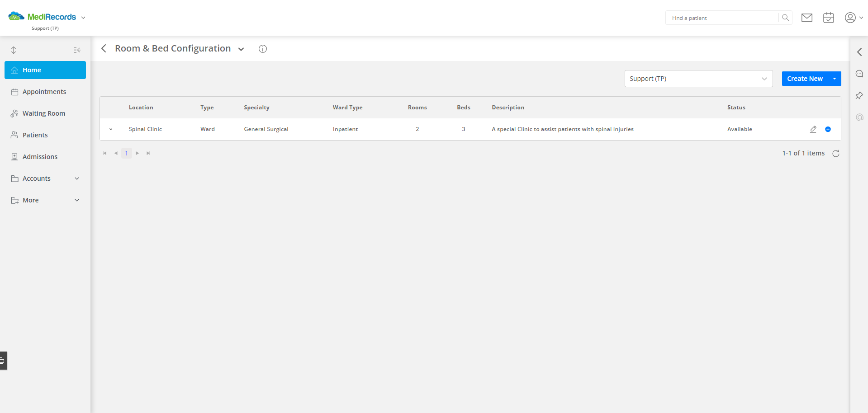
Task: Click the Find a patient search field
Action: pos(722,18)
